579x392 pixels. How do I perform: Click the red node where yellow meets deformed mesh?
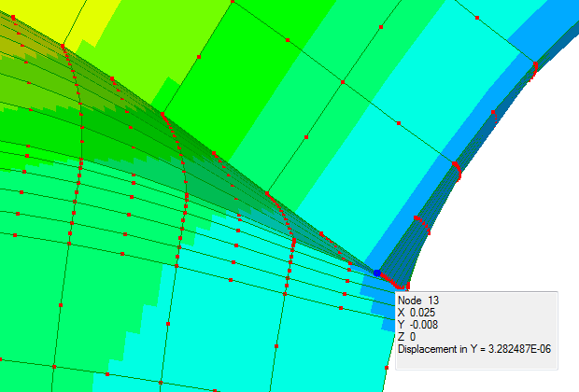click(63, 44)
